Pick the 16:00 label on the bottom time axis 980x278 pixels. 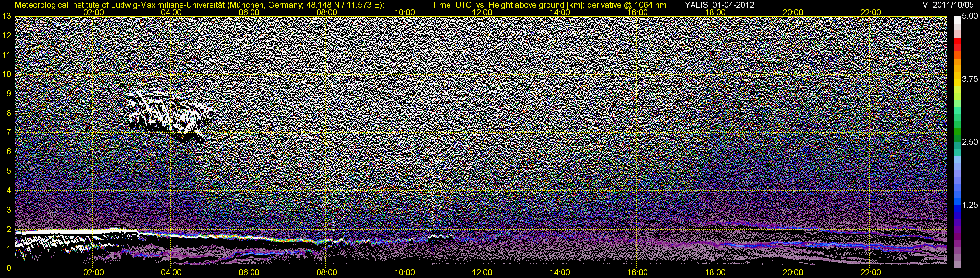[x=638, y=273]
